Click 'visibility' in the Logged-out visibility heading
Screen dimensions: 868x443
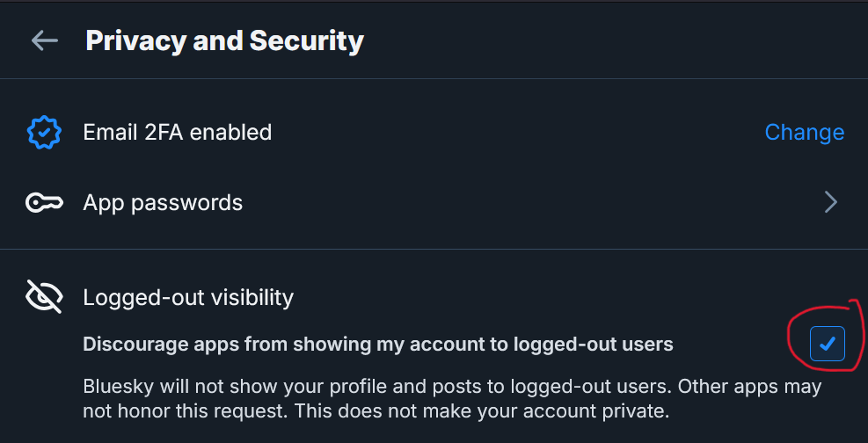pos(250,297)
